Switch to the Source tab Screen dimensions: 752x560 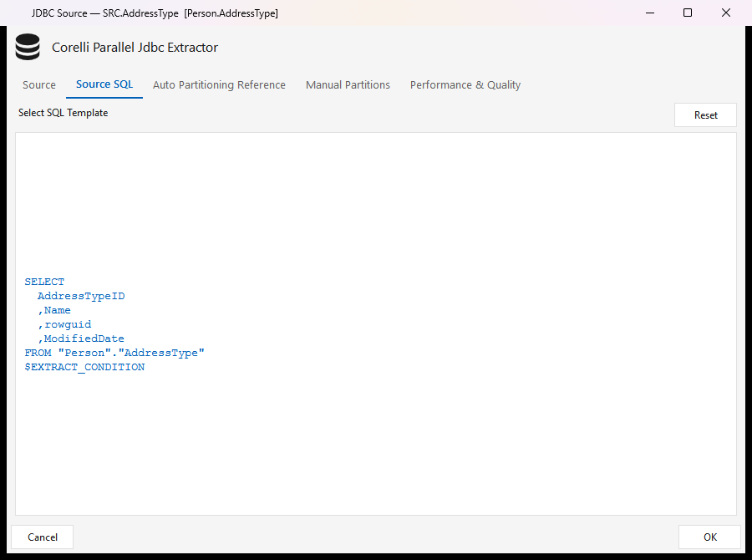[x=38, y=85]
